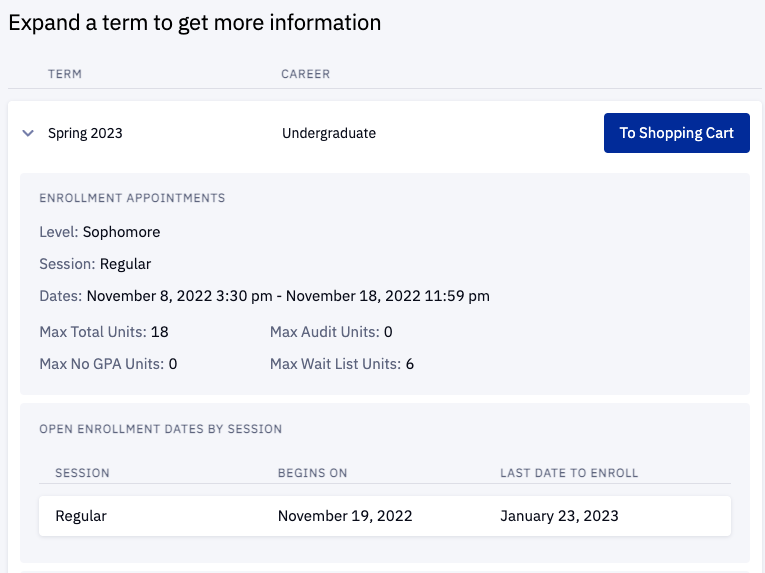
Task: Click the Level Sophomore line
Action: pyautogui.click(x=100, y=232)
